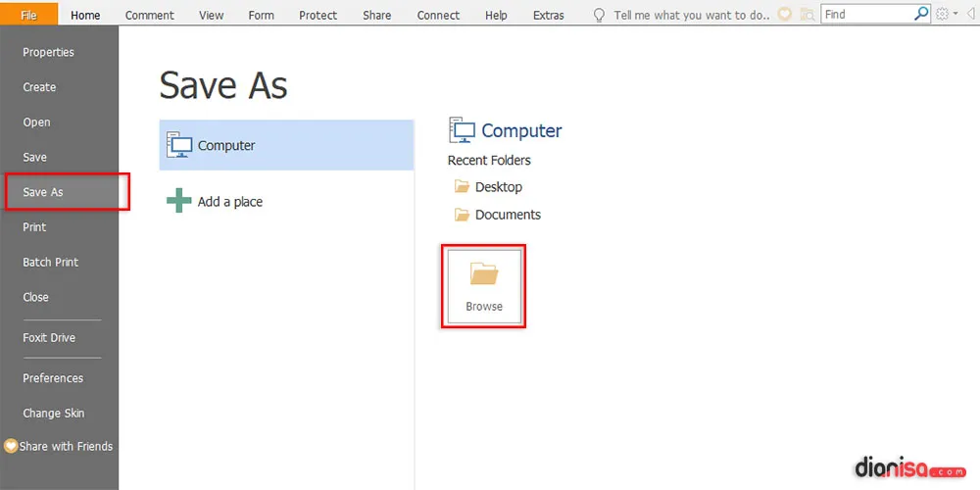
Task: Click the Recent Folders label
Action: pyautogui.click(x=489, y=161)
